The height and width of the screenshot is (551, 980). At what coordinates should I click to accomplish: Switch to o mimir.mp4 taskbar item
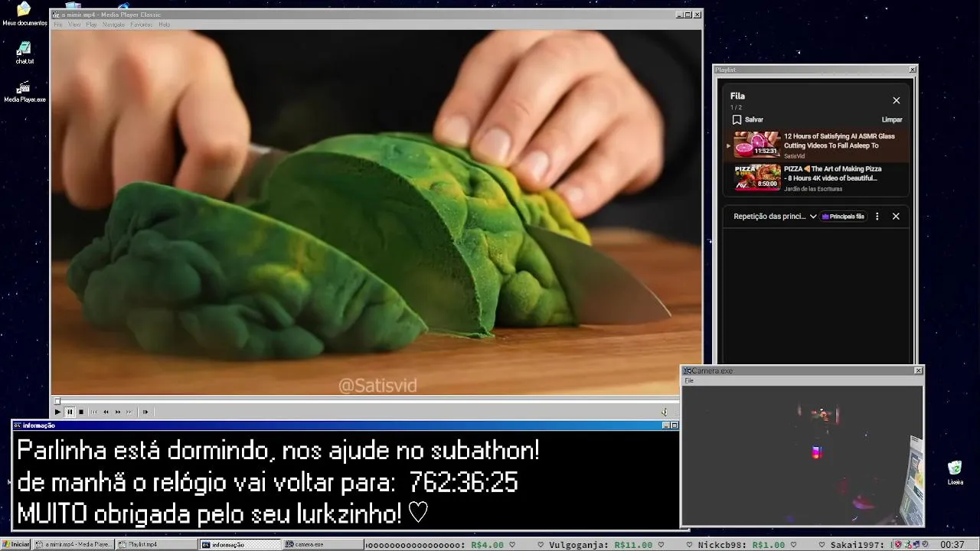74,544
